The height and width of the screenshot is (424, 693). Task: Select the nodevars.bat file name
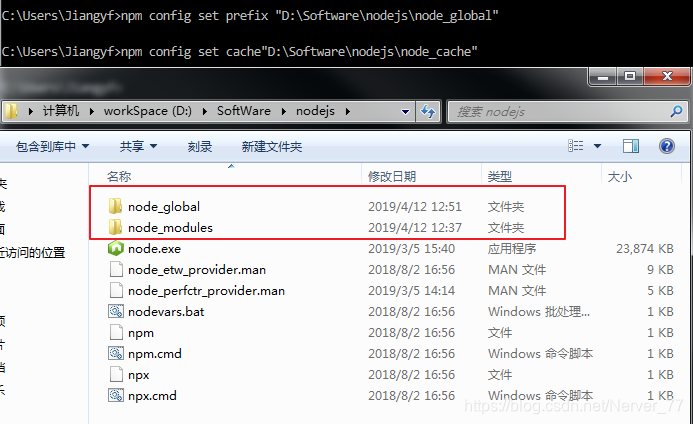coord(166,312)
